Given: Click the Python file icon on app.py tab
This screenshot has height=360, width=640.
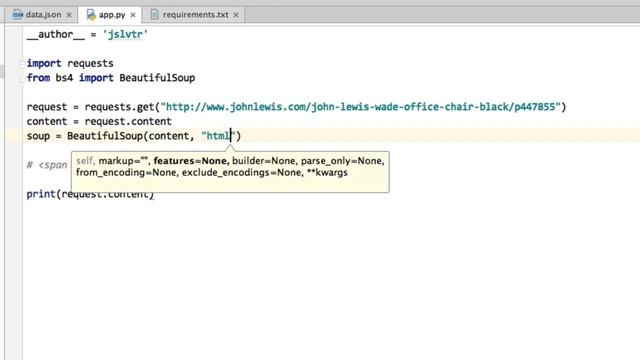Looking at the screenshot, I should click(91, 15).
